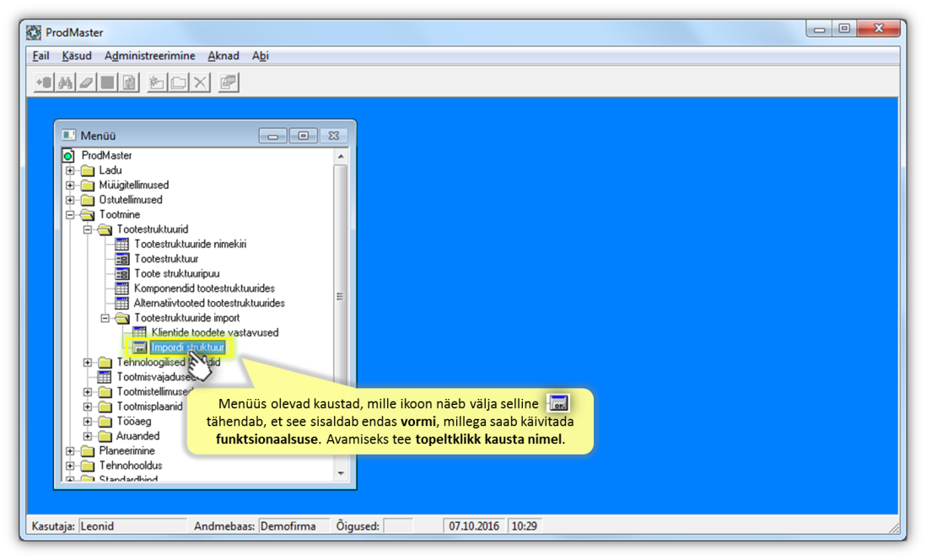Minimize the Menüü child window
Viewport: 926px width, 560px height.
(273, 136)
